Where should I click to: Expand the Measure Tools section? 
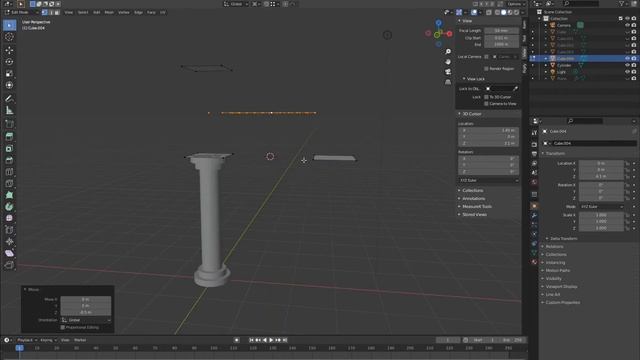pos(476,207)
